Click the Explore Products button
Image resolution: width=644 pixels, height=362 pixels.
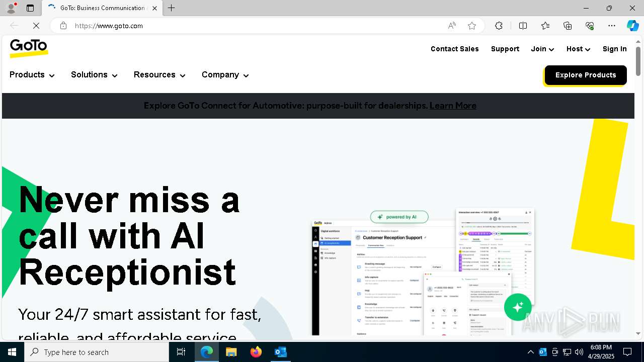point(586,75)
